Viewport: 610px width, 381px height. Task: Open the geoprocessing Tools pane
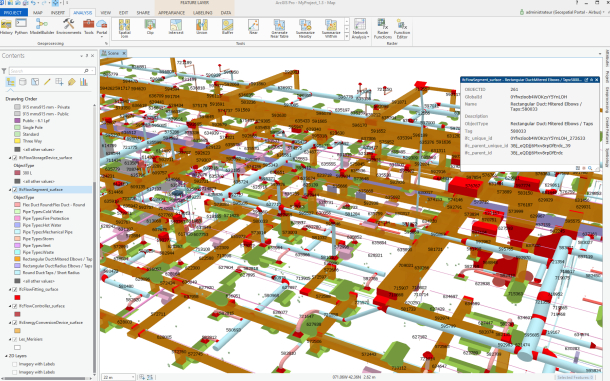point(89,27)
